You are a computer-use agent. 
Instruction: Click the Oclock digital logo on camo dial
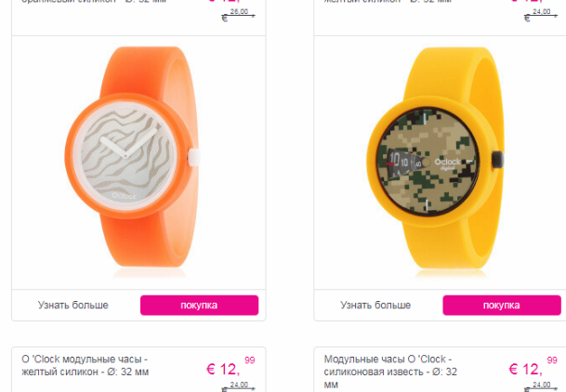448,163
